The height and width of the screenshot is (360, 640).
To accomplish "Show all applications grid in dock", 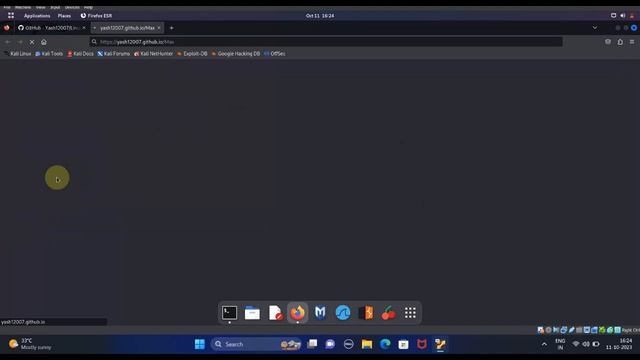I will point(410,313).
